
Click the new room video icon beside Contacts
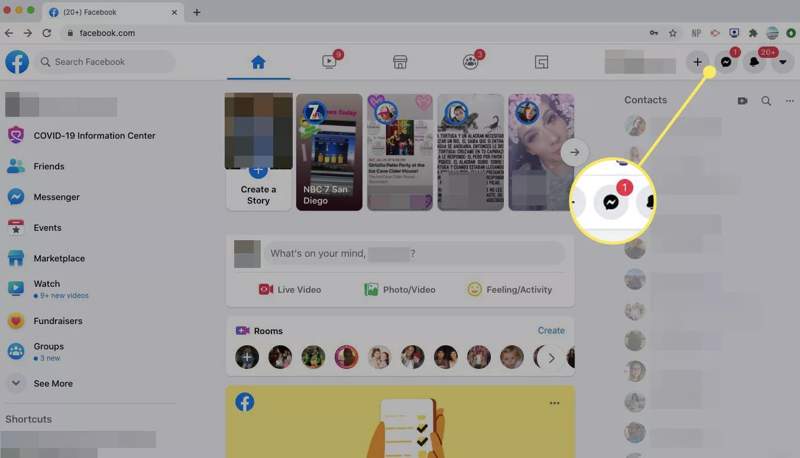(x=742, y=101)
